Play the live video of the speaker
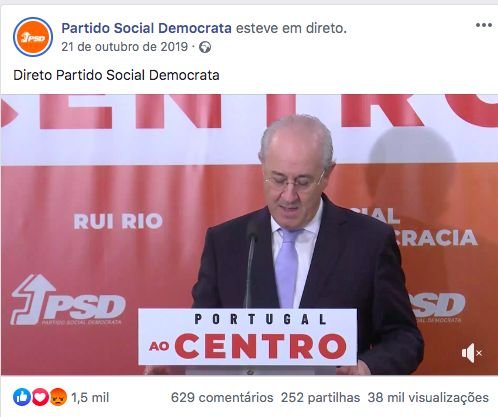Image resolution: width=498 pixels, height=417 pixels. coord(249,235)
